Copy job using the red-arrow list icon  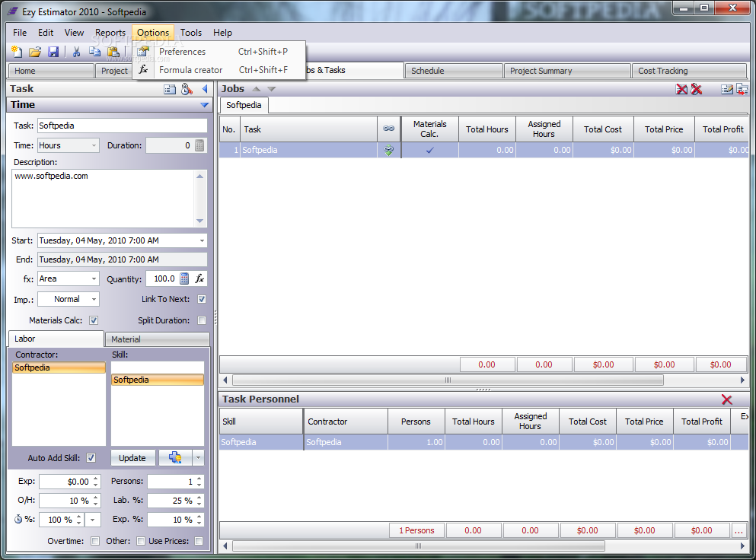[x=742, y=89]
